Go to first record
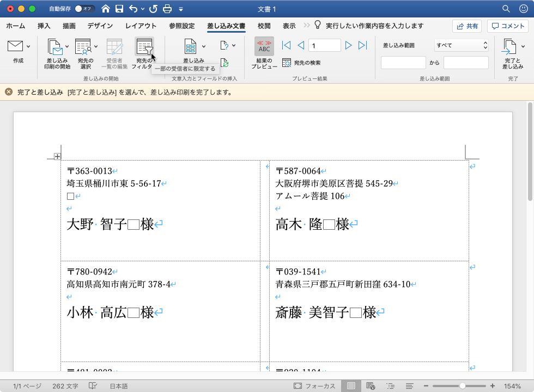Viewport: 534px width, 392px height. (x=287, y=45)
